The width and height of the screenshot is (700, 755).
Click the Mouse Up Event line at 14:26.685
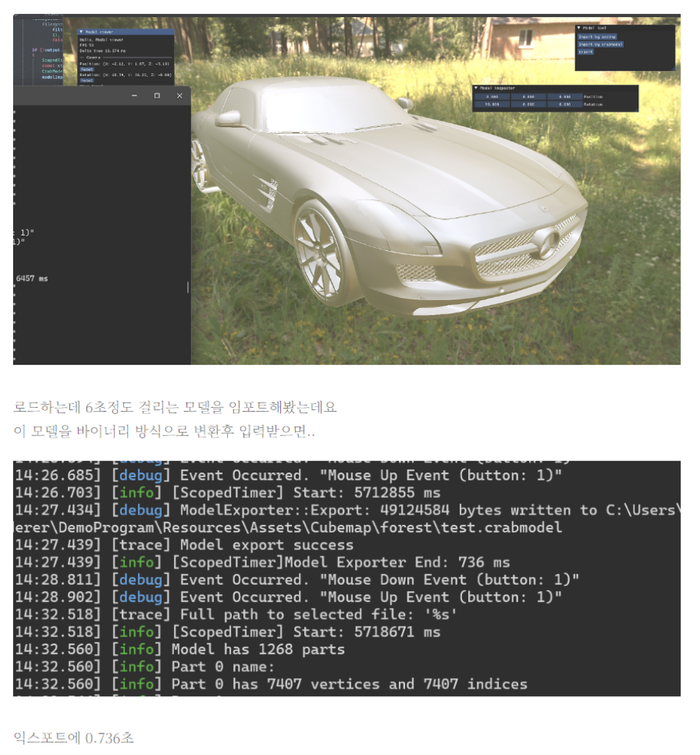point(288,476)
